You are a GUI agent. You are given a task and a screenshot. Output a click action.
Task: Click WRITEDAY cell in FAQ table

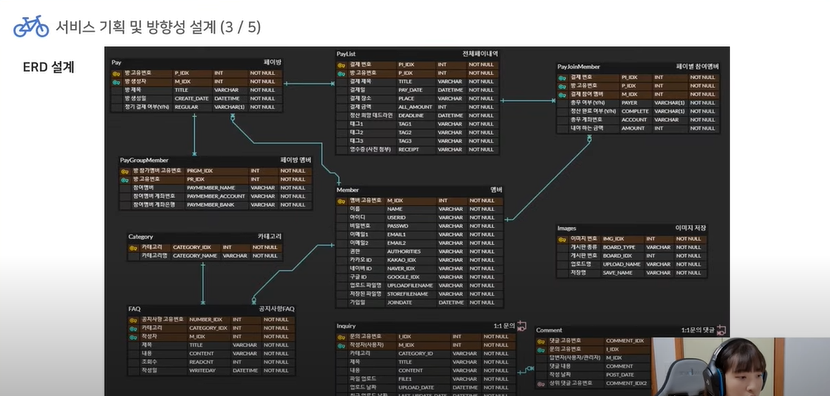coord(209,371)
